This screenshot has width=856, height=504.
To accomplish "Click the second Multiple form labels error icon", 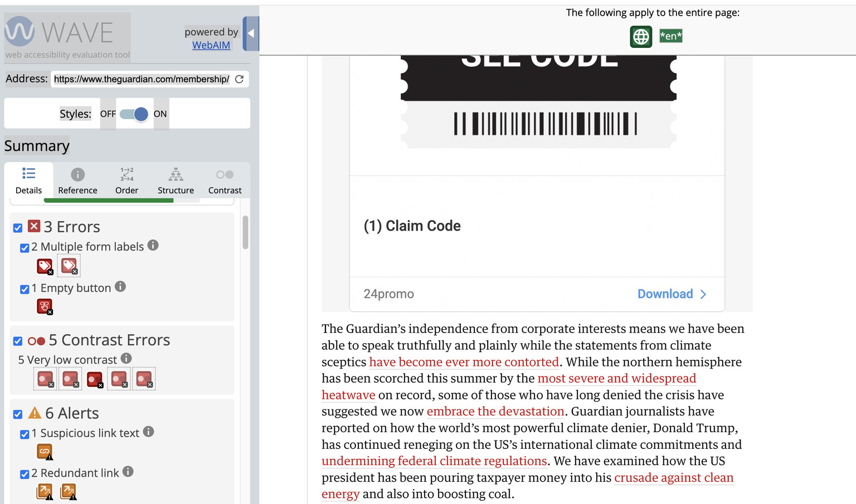I will click(x=69, y=266).
